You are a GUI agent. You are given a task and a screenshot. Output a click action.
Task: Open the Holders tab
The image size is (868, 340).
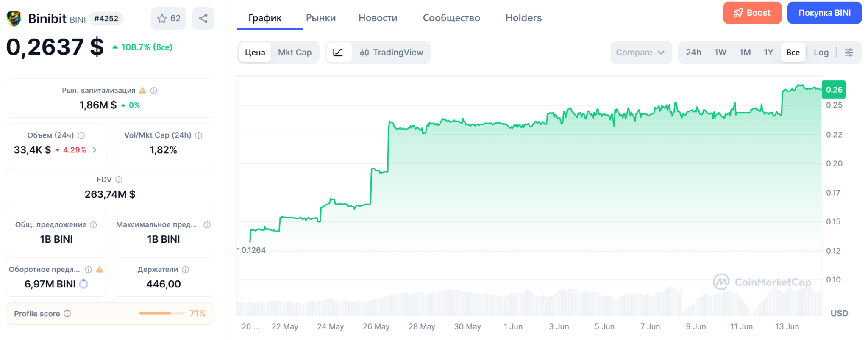[523, 18]
